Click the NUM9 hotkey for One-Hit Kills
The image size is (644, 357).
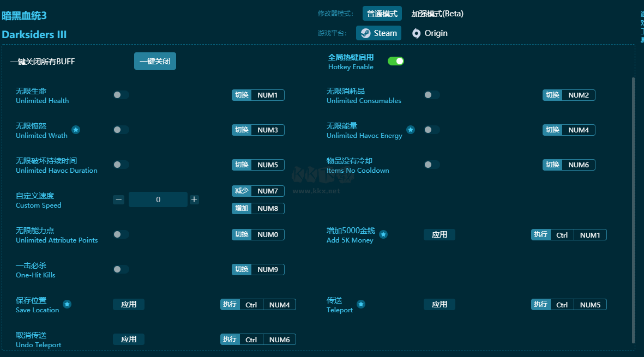pyautogui.click(x=258, y=270)
